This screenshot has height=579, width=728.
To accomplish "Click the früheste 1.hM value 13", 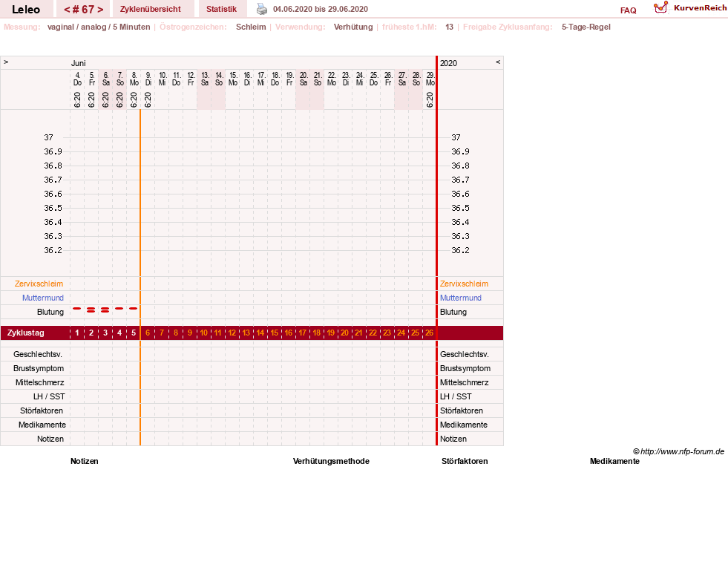I will click(x=449, y=27).
